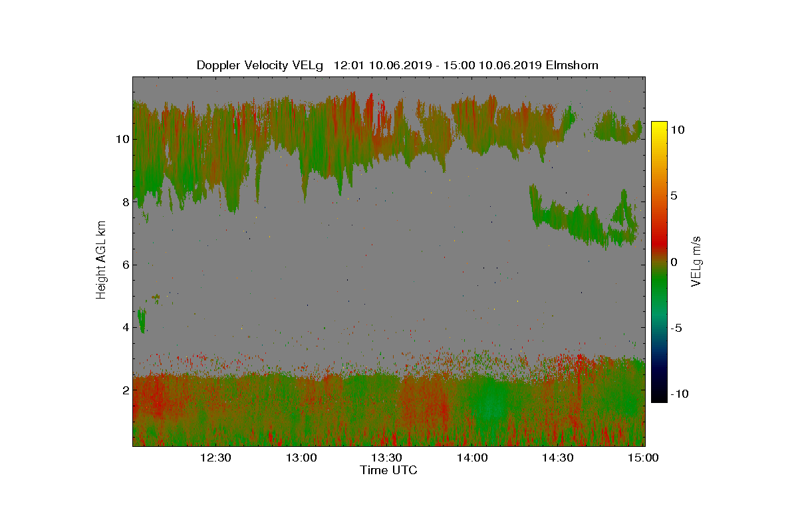Click the small cloud echo near 4 km height
Image resolution: width=798 pixels, height=532 pixels.
tap(142, 321)
